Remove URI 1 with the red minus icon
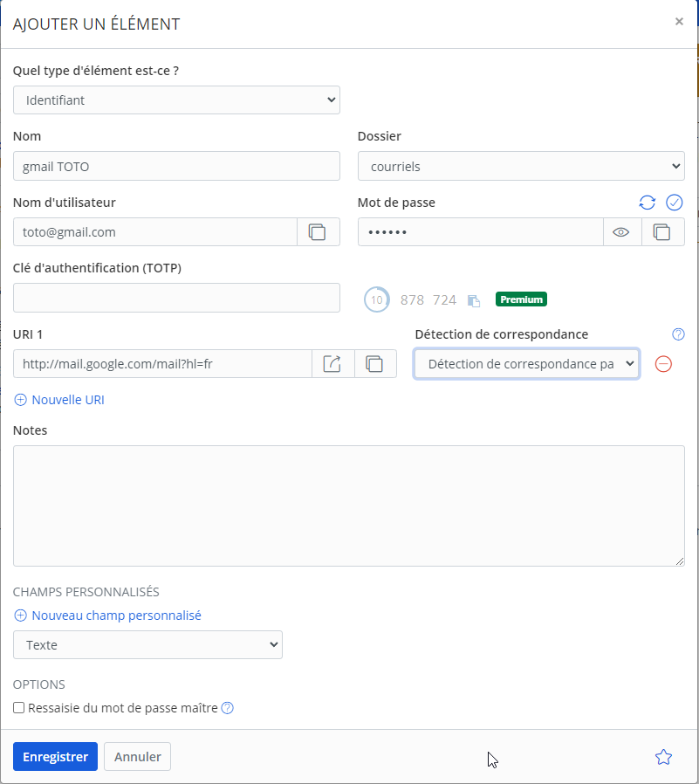699x784 pixels. 663,364
